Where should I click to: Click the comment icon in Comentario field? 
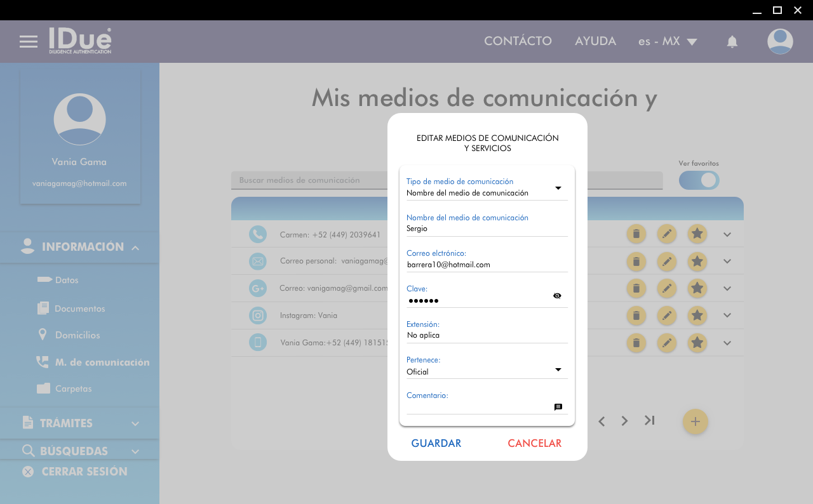coord(558,408)
